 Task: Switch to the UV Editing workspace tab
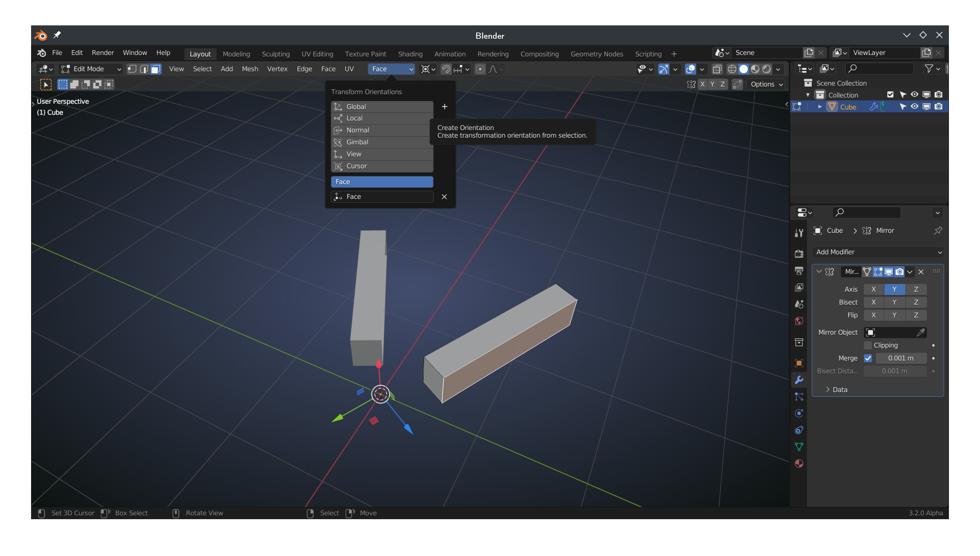(317, 54)
